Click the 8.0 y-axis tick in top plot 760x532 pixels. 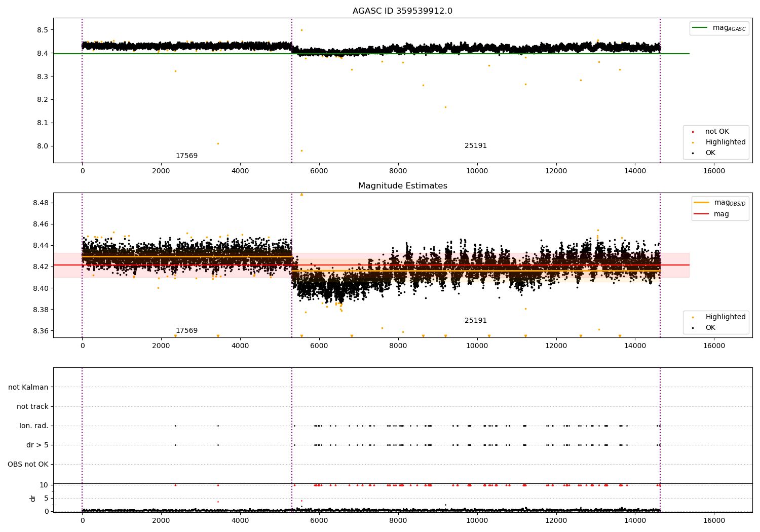click(42, 146)
